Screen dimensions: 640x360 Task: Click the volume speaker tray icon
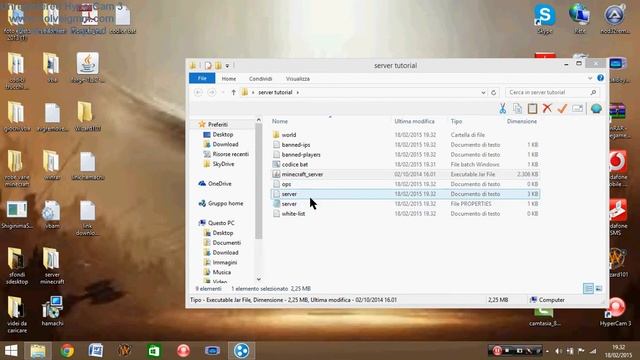pos(558,351)
